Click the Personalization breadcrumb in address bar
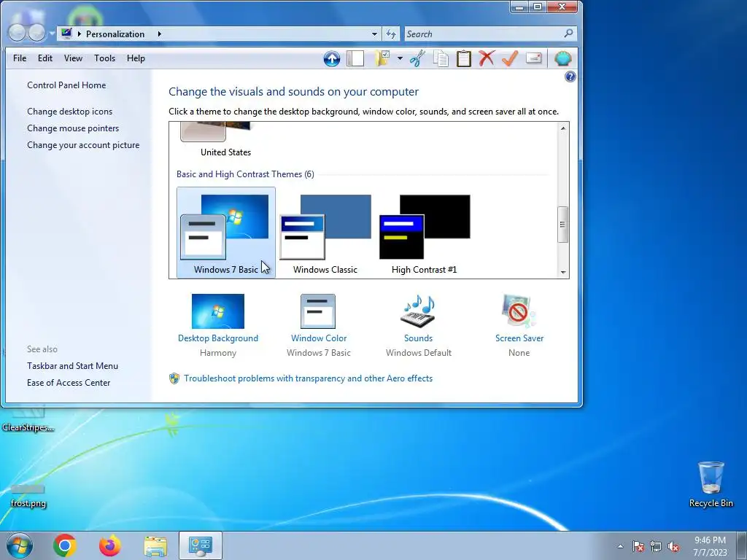747x560 pixels. click(x=115, y=34)
